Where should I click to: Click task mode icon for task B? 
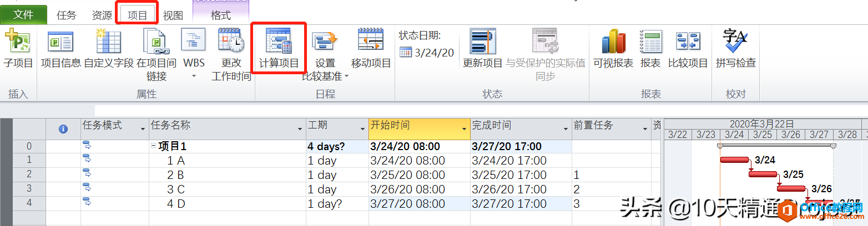pos(87,174)
